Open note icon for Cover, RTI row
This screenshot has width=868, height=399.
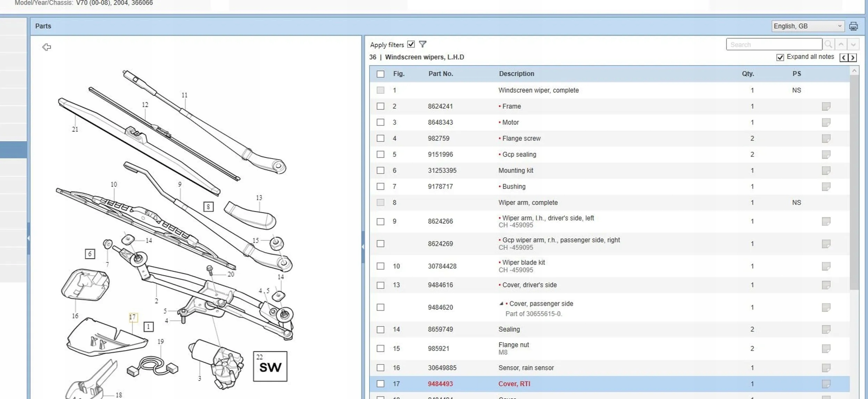tap(826, 384)
